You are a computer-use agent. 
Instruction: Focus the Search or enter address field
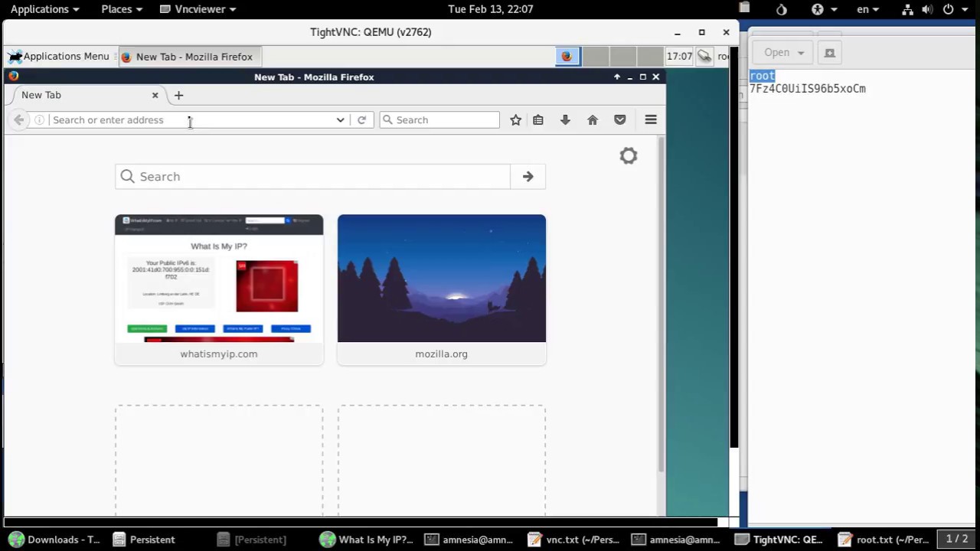(x=191, y=120)
